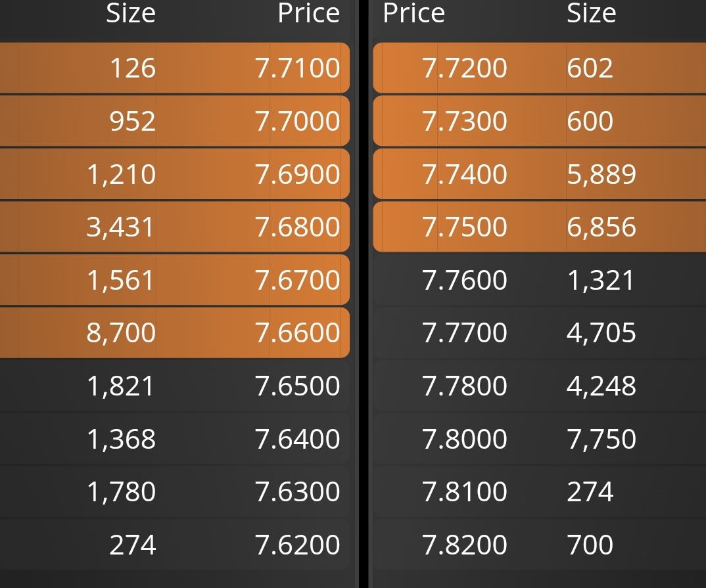The image size is (706, 588).
Task: Click the 7.6500 bid row
Action: [175, 386]
